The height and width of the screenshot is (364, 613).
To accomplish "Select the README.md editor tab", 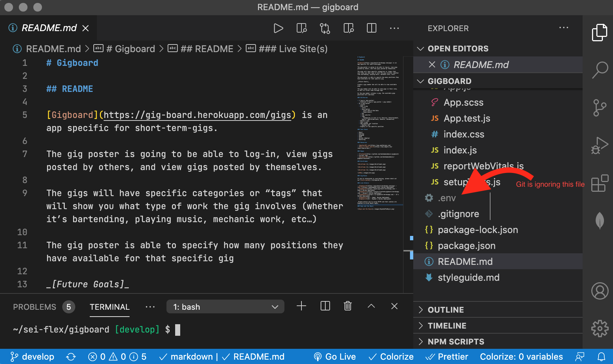I will 49,28.
